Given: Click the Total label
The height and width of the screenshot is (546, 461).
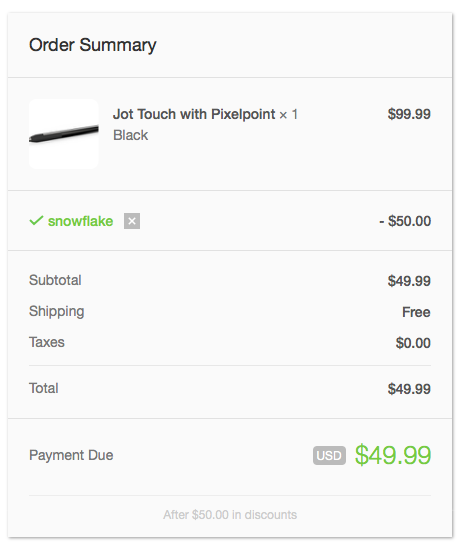Looking at the screenshot, I should pos(44,388).
